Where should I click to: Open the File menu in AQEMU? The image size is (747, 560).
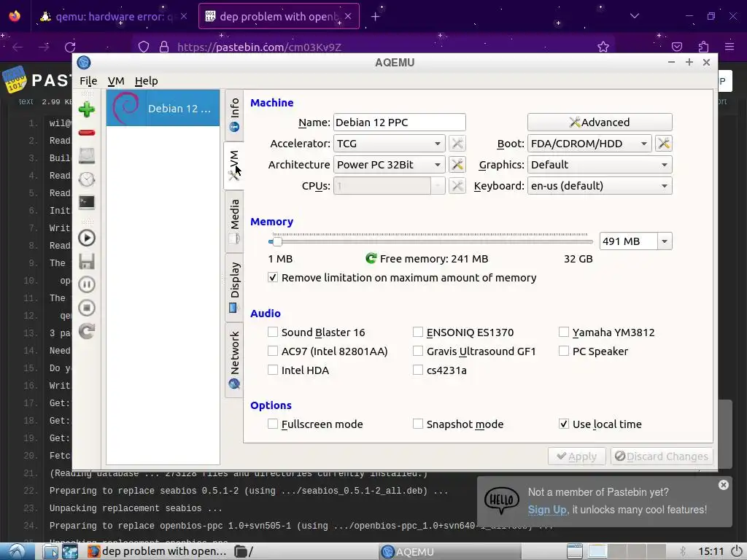pos(88,81)
